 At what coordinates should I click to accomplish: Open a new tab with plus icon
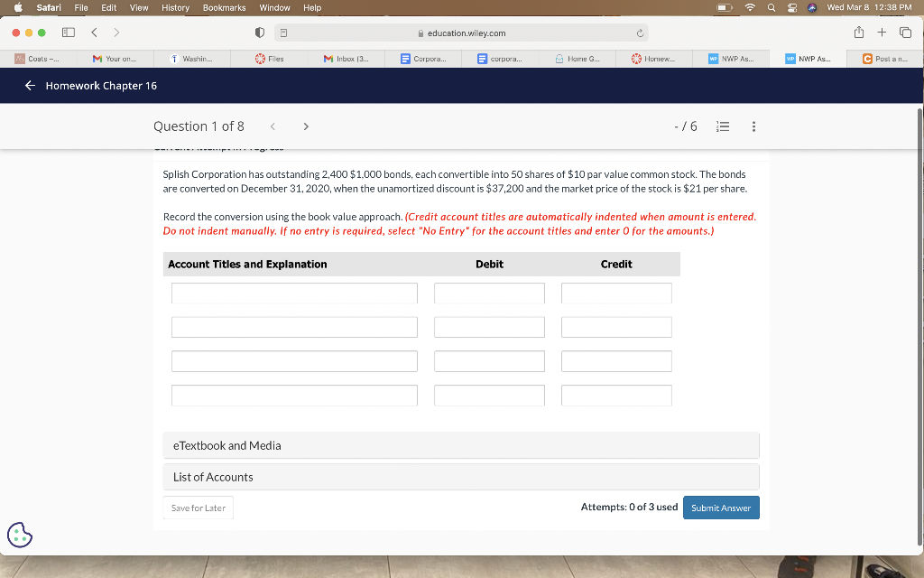click(882, 33)
